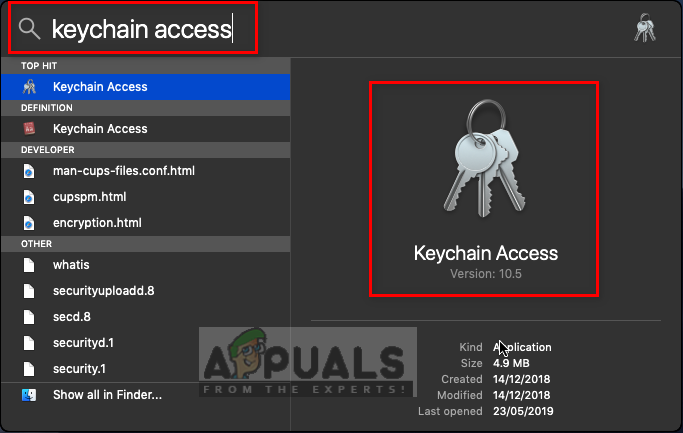Open the man-cups-files.conf.html result
Screen dimensions: 683x433
pyautogui.click(x=145, y=171)
